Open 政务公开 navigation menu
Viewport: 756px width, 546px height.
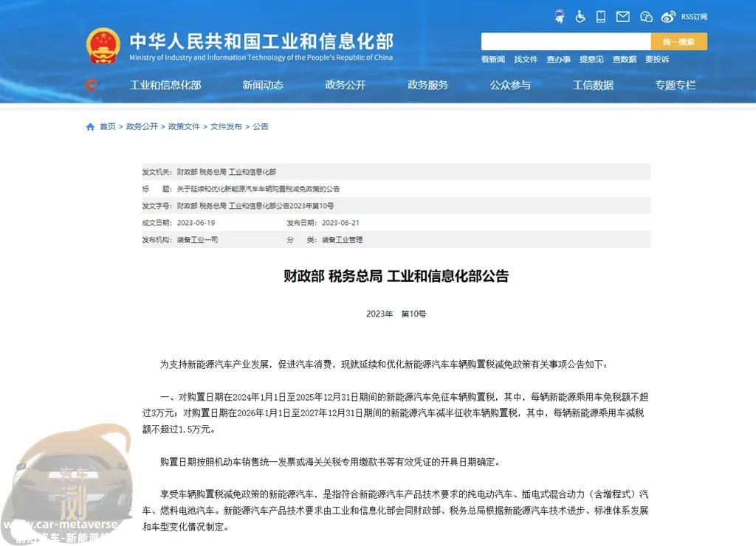point(346,86)
